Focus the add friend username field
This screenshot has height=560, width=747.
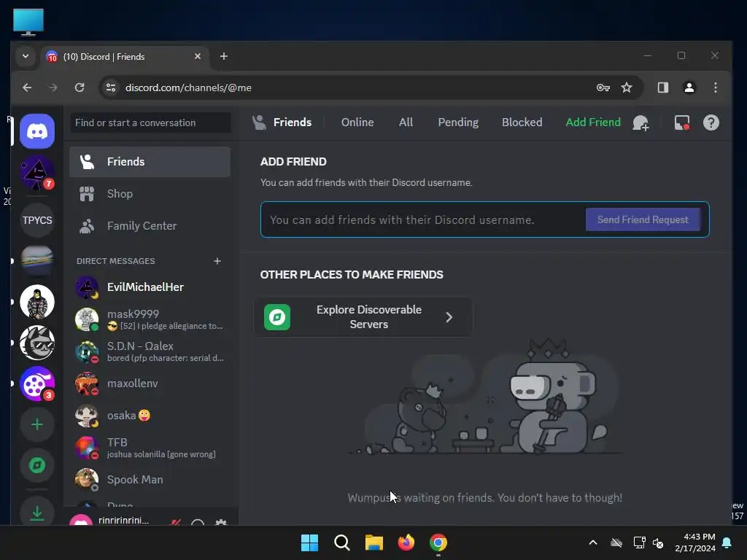coord(423,219)
